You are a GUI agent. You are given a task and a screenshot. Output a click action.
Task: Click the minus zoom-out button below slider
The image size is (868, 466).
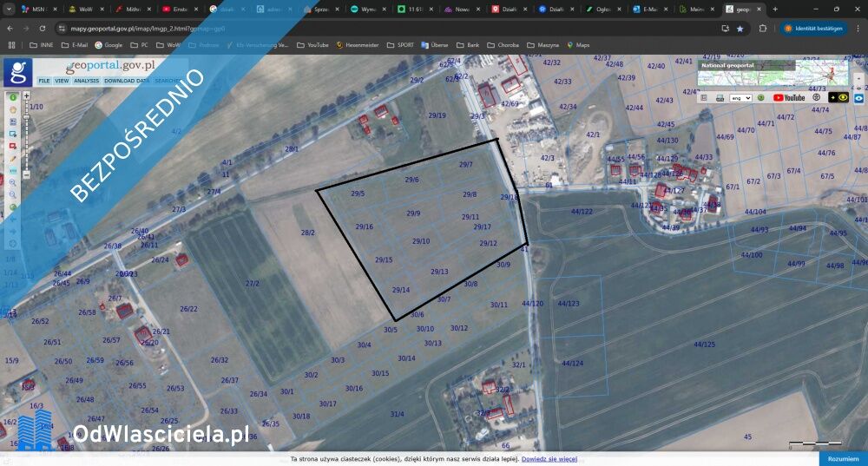point(26,175)
